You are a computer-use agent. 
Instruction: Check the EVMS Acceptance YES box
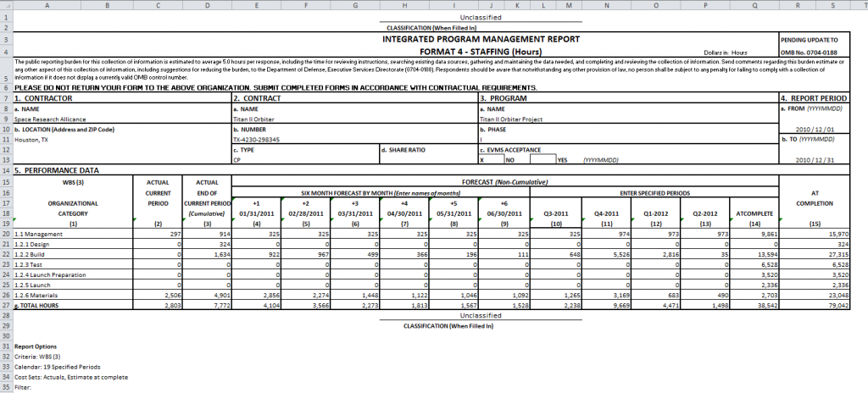(542, 158)
